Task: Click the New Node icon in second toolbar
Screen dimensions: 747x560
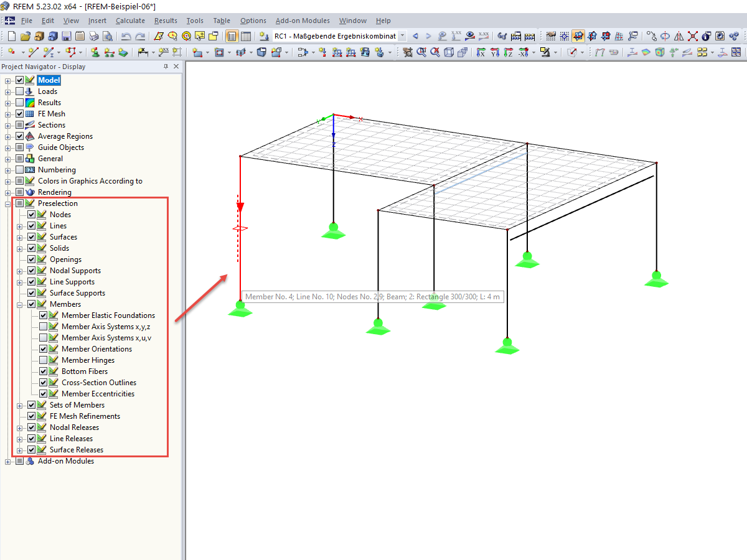Action: 12,52
